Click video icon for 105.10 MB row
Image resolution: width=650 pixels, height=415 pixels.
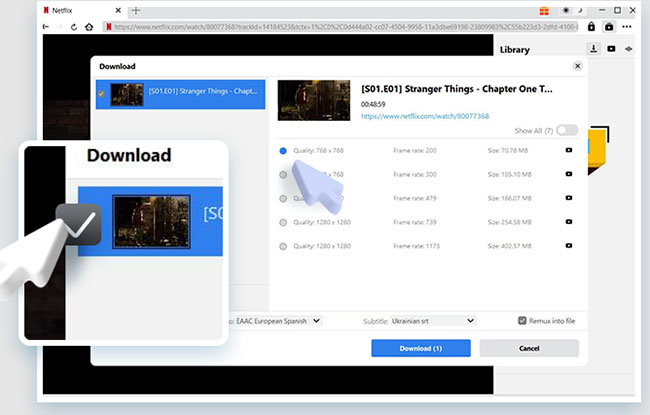click(x=569, y=174)
